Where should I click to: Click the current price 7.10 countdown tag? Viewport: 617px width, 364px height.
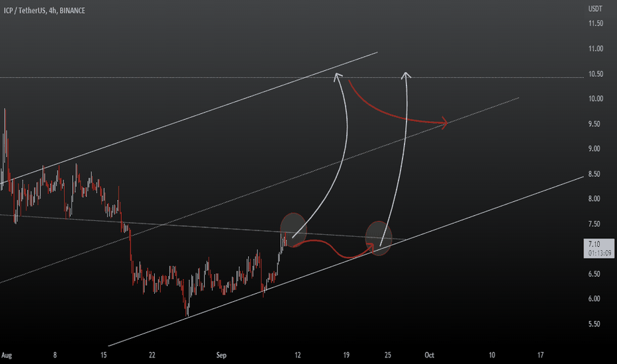599,249
